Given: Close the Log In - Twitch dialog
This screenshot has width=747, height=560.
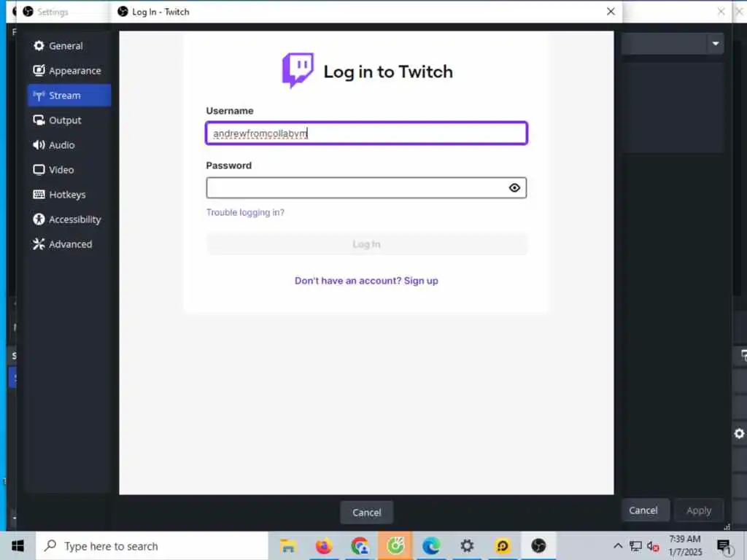Looking at the screenshot, I should (x=611, y=12).
